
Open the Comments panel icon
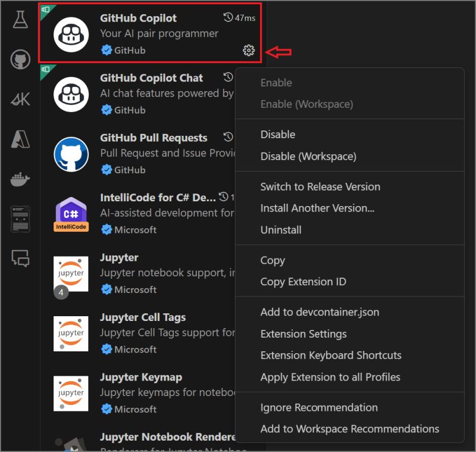click(x=20, y=257)
